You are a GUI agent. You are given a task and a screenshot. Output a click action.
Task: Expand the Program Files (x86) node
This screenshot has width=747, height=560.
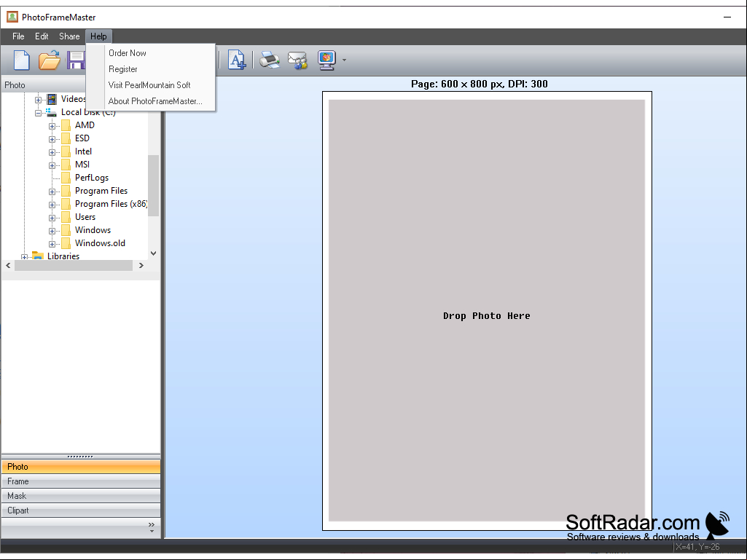[52, 205]
